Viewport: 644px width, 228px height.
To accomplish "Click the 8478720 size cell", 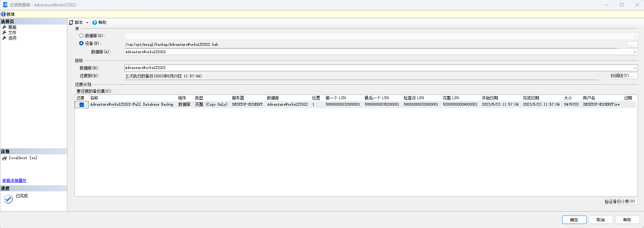I will point(571,104).
